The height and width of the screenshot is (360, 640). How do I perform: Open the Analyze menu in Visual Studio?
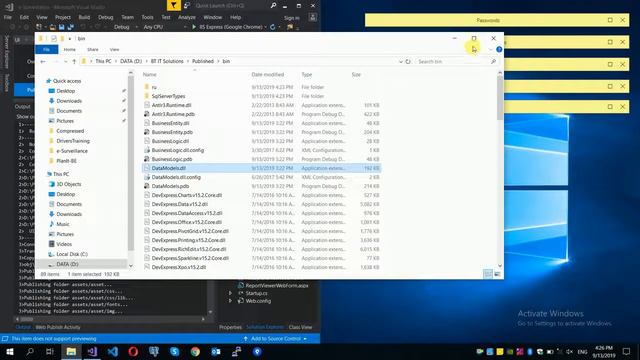pos(187,17)
